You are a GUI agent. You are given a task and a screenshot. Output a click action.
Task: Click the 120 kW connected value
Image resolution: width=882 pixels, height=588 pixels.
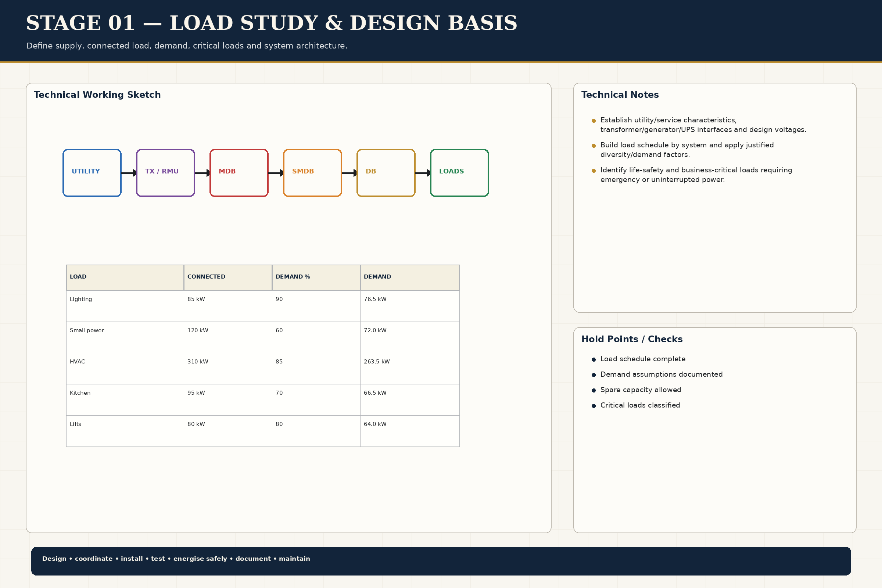[x=198, y=330]
